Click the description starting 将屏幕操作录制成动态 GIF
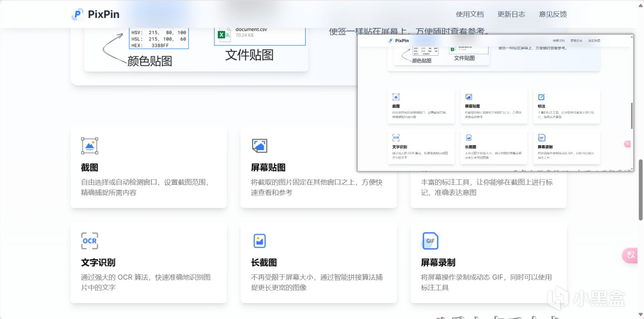The image size is (644, 319). 487,282
